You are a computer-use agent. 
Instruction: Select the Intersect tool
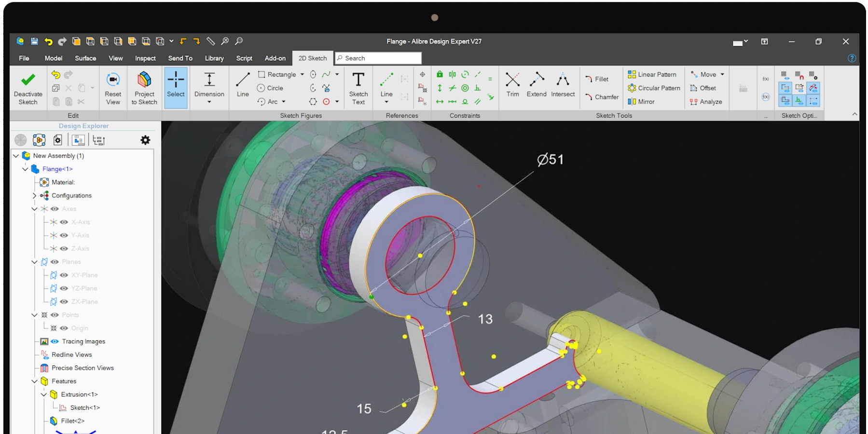tap(563, 84)
